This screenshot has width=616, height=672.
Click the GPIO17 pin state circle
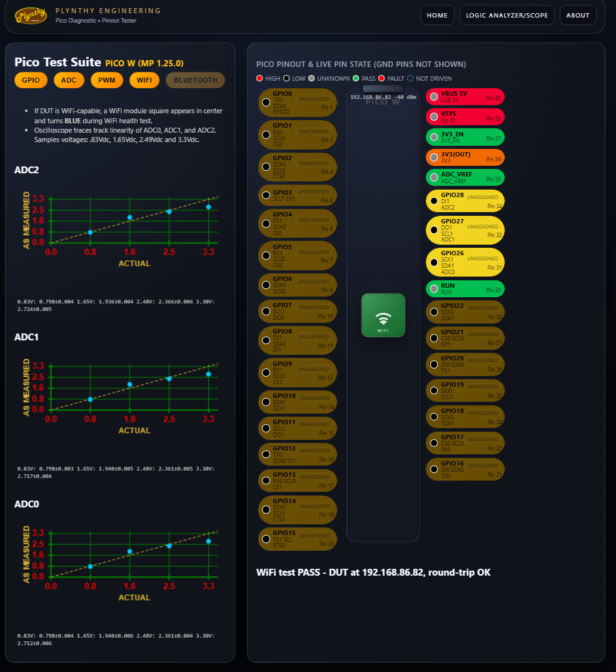click(x=434, y=443)
